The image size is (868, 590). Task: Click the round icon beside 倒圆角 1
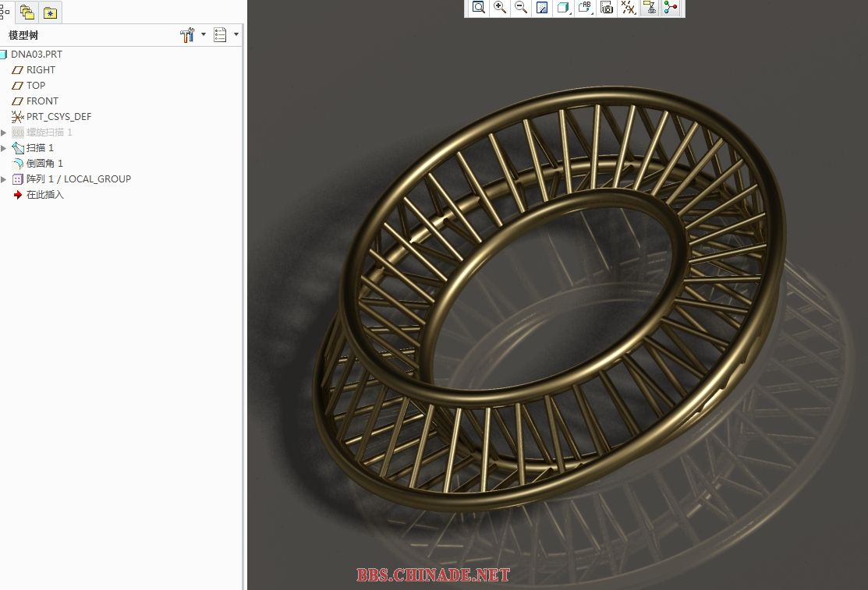(x=18, y=163)
